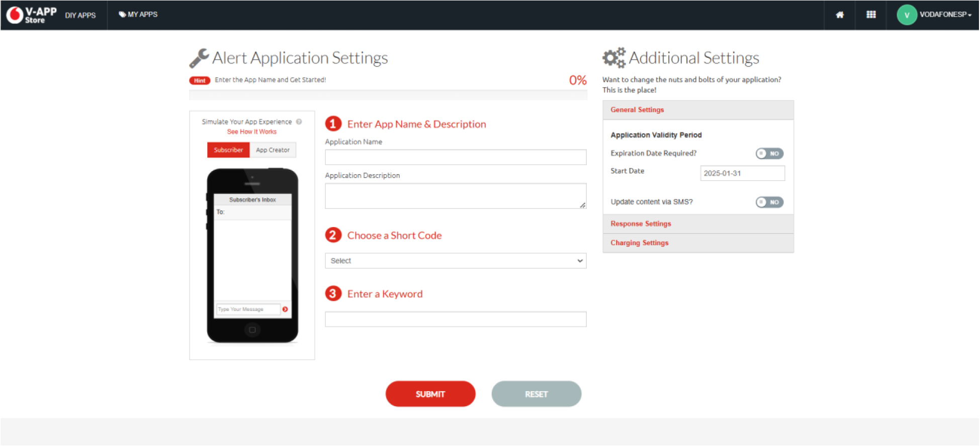Click the help icon beside Simulate Your App Experience
The height and width of the screenshot is (446, 980).
coord(299,122)
